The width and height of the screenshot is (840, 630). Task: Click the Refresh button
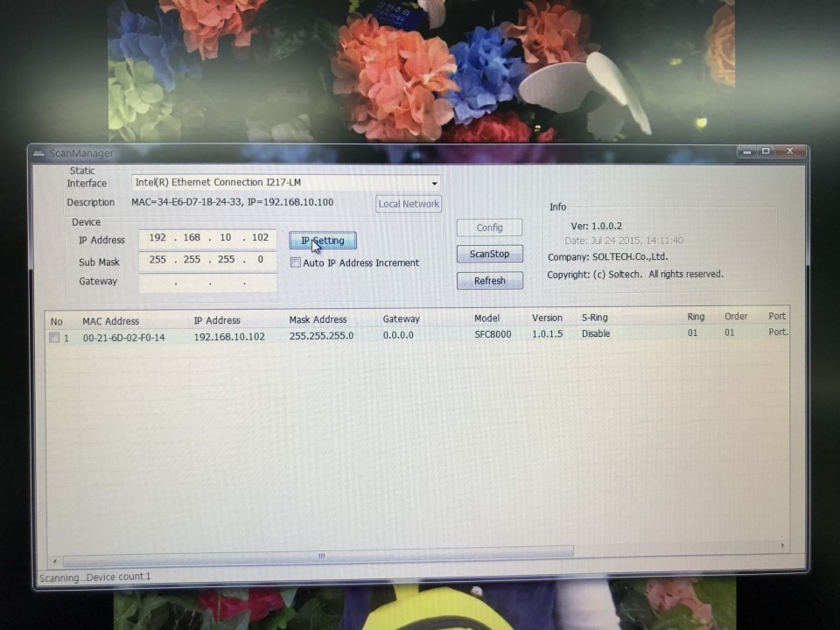(x=489, y=280)
